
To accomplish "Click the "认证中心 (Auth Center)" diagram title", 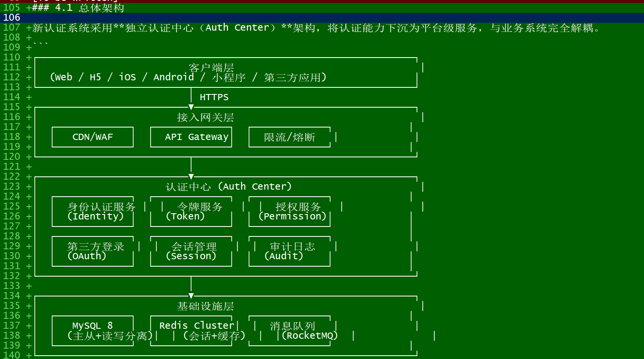I will click(x=229, y=187).
